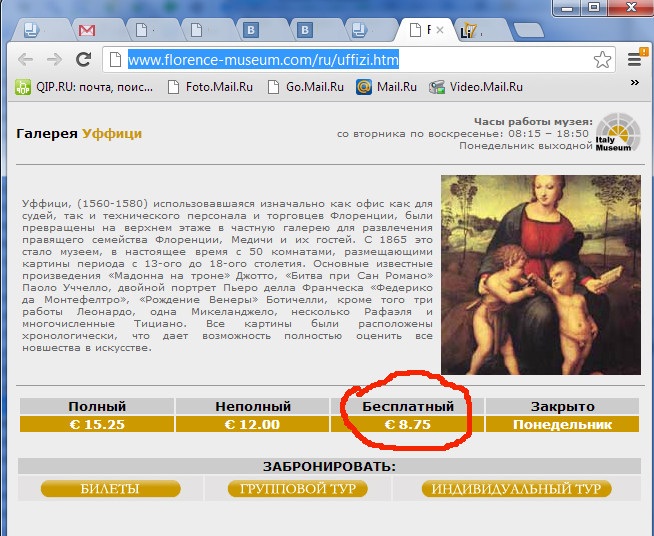Click the БИЛЕТЫ booking button
The image size is (654, 536).
111,488
